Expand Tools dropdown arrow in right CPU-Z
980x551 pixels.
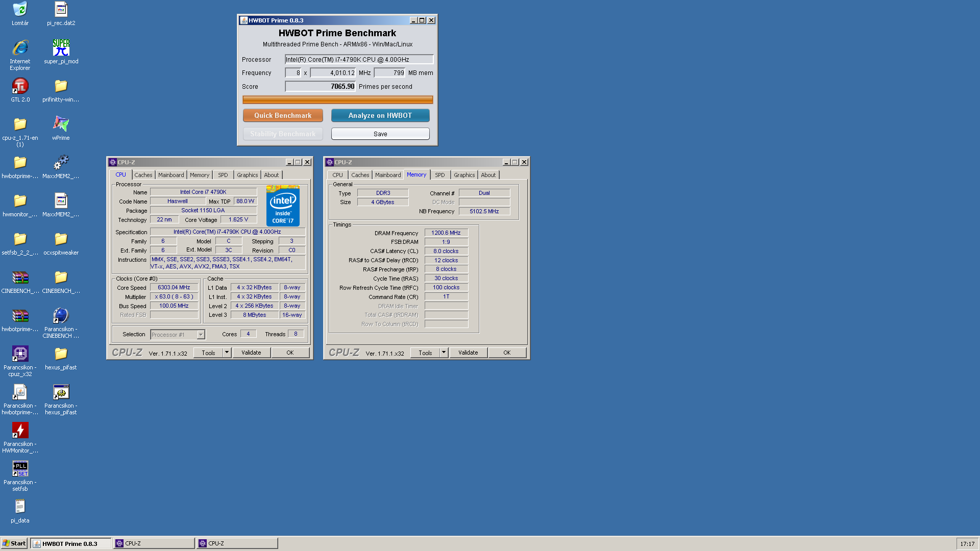click(444, 353)
